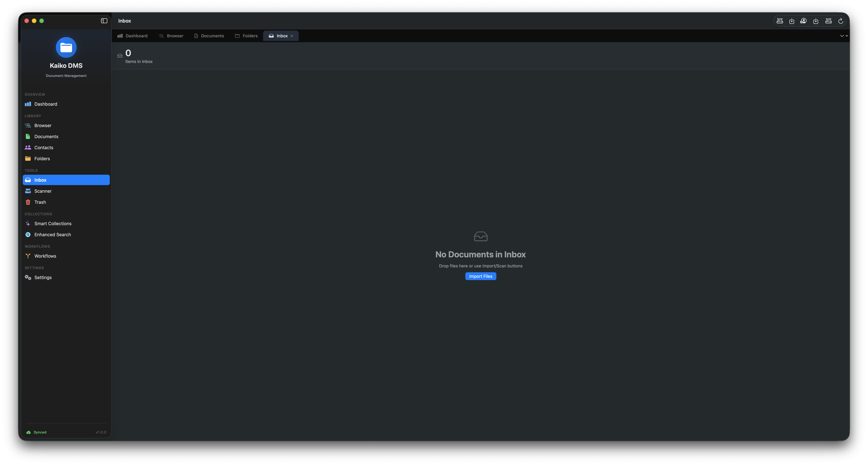Open Settings from the sidebar
The image size is (868, 465).
[43, 277]
